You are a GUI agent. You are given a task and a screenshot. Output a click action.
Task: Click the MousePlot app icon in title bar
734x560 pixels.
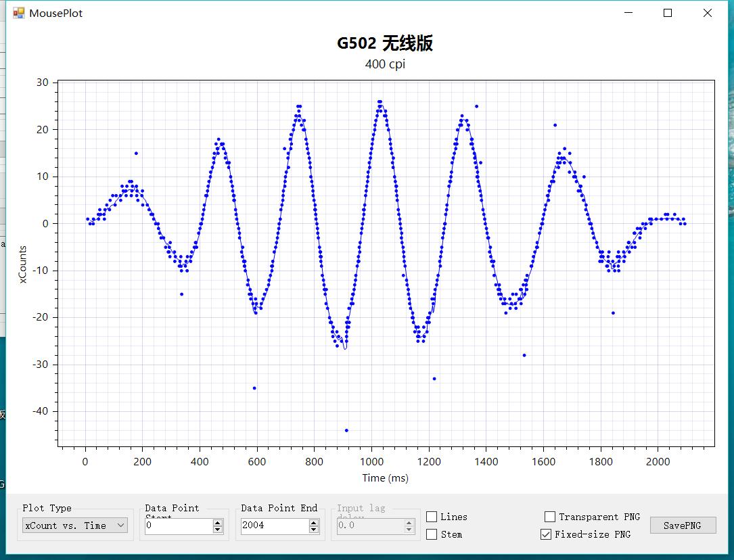pyautogui.click(x=19, y=13)
